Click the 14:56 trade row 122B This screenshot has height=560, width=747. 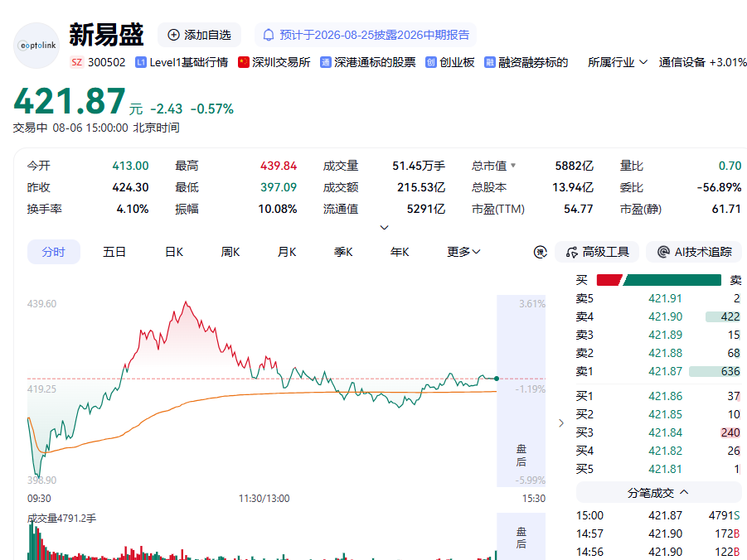click(x=658, y=552)
